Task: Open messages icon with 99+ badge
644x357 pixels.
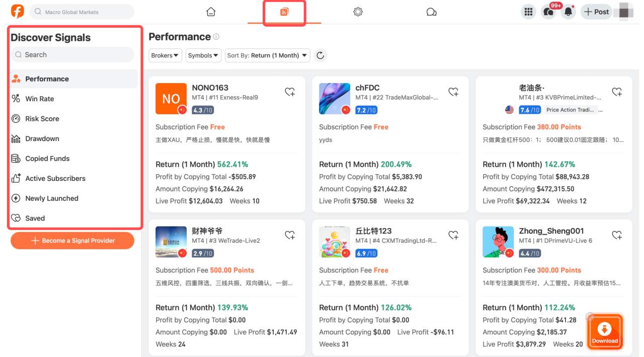Action: (x=548, y=12)
